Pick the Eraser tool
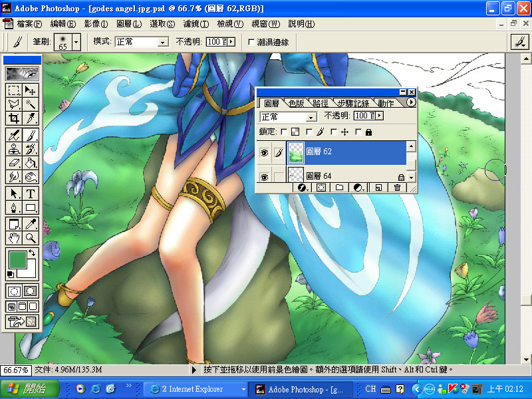 tap(13, 163)
